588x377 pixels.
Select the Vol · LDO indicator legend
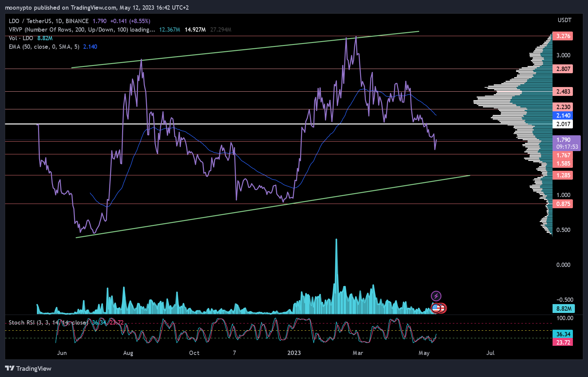tap(21, 38)
